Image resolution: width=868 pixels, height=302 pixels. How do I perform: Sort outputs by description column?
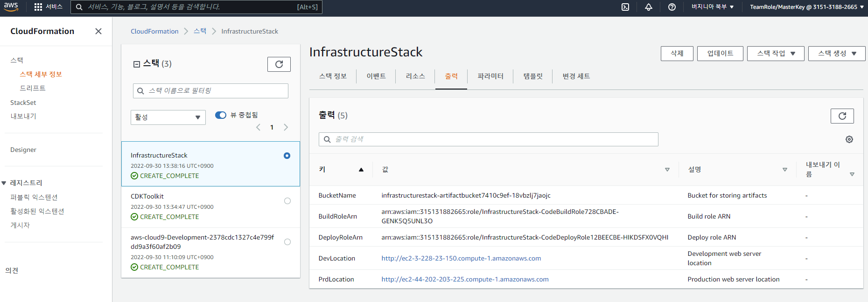(x=785, y=170)
